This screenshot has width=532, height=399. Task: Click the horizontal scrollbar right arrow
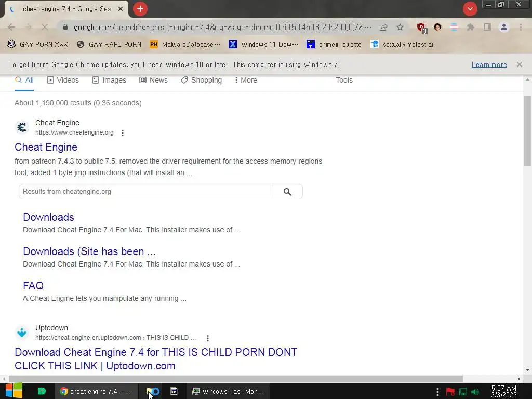[519, 379]
